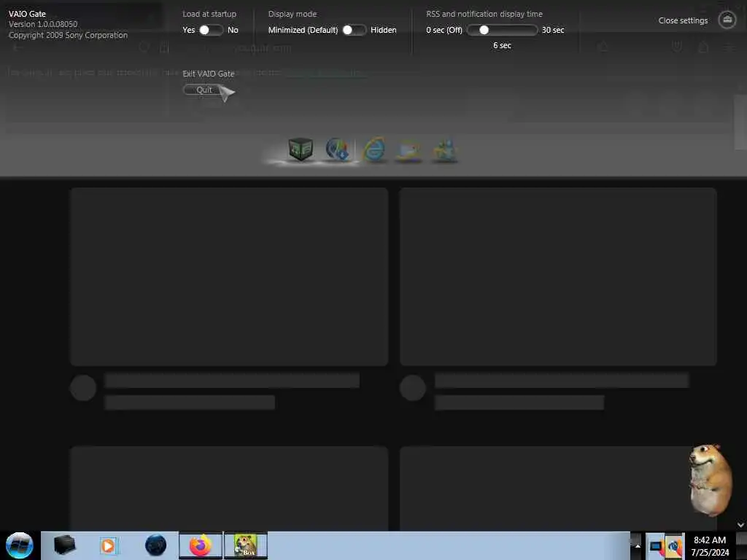Switch to the Firefox taskbar window
Viewport: 747px width, 560px height.
click(201, 545)
